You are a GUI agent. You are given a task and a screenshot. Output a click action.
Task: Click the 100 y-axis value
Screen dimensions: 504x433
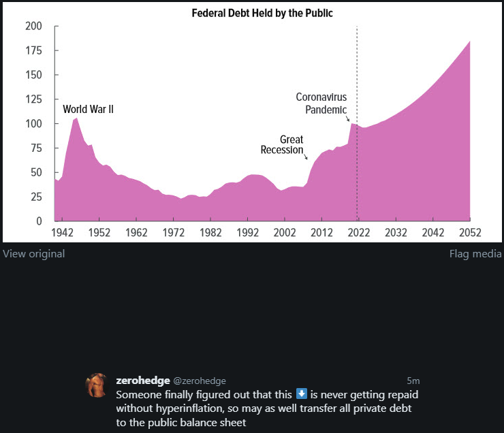tap(33, 124)
